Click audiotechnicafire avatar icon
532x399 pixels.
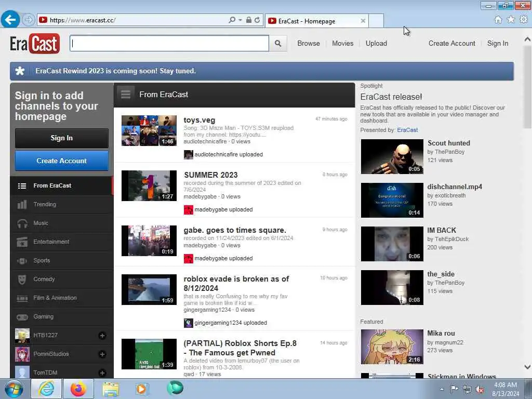(188, 155)
